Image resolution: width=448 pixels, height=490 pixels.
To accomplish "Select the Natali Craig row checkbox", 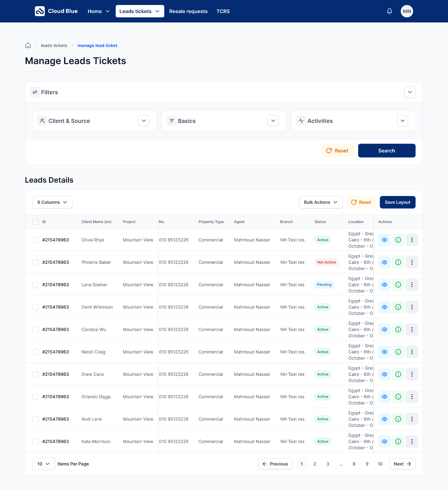I will (x=35, y=352).
